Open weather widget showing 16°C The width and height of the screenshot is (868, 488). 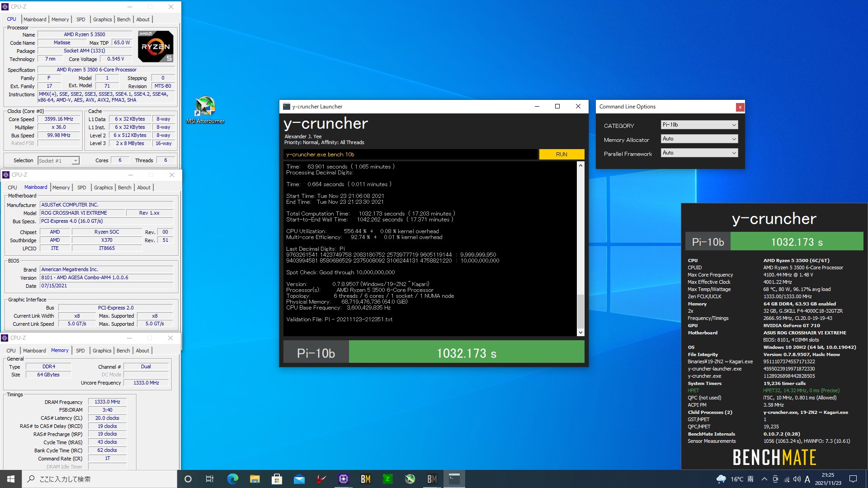coord(735,479)
